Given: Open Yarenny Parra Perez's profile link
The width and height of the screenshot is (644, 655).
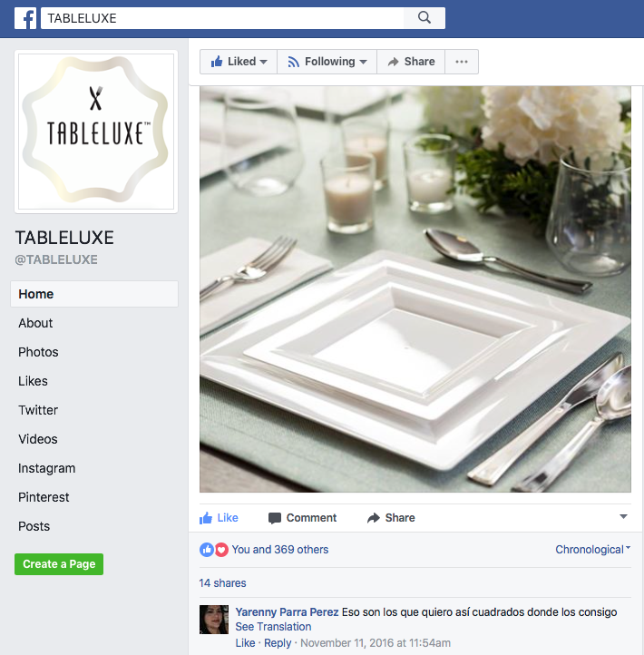Looking at the screenshot, I should point(287,612).
